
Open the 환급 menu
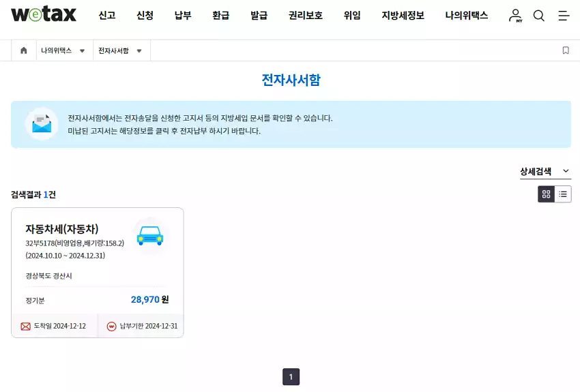click(x=221, y=15)
